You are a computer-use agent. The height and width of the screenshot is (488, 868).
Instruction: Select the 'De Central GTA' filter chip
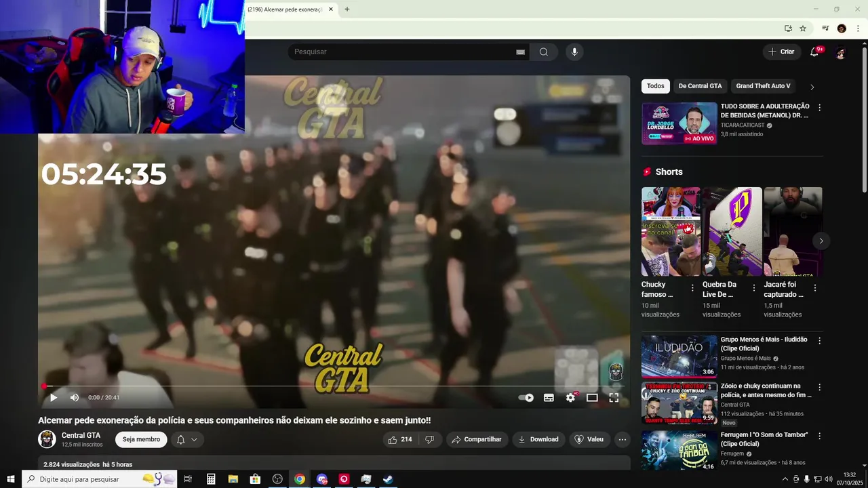(700, 86)
